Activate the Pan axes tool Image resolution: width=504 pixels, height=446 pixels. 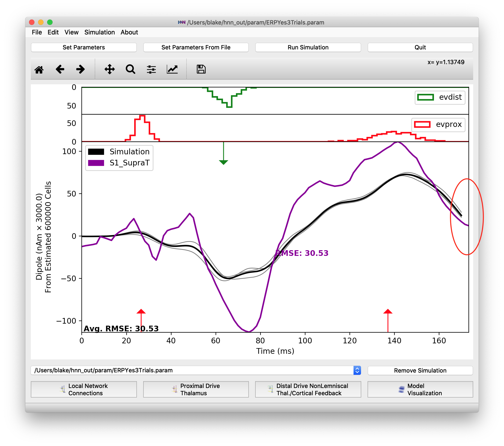pos(109,70)
